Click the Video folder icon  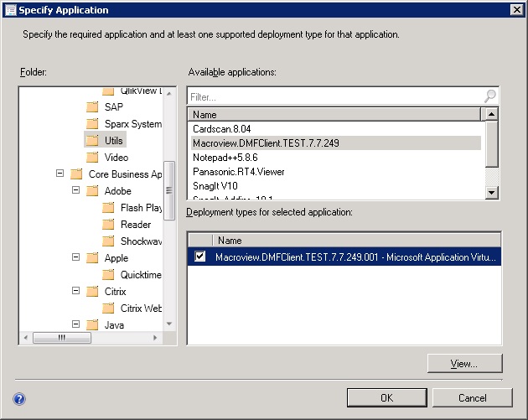click(92, 158)
